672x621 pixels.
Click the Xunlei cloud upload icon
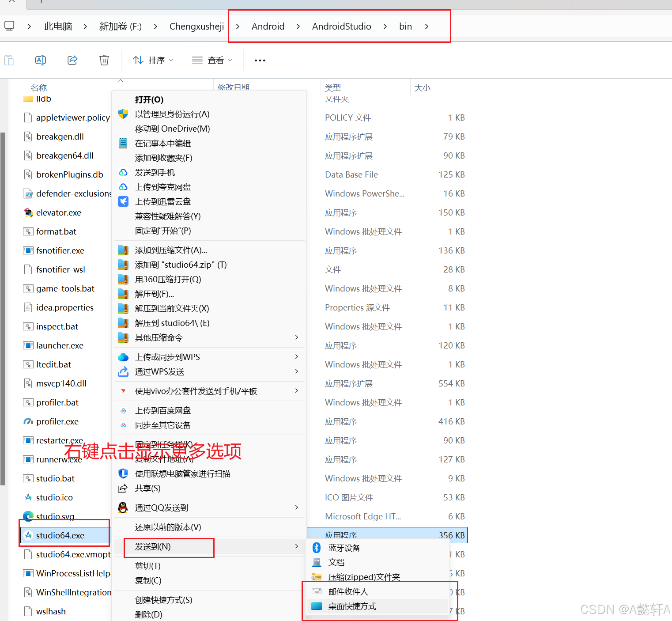click(x=123, y=201)
